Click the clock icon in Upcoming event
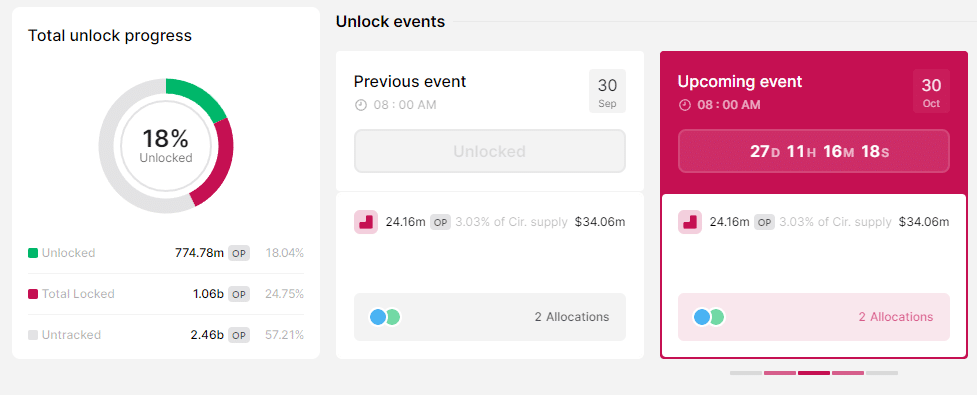 (x=685, y=105)
